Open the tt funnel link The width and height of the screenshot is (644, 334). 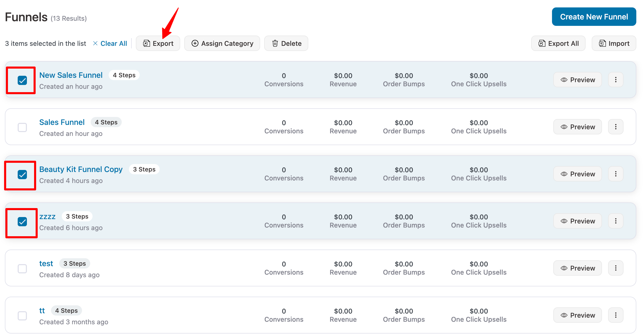click(x=42, y=311)
